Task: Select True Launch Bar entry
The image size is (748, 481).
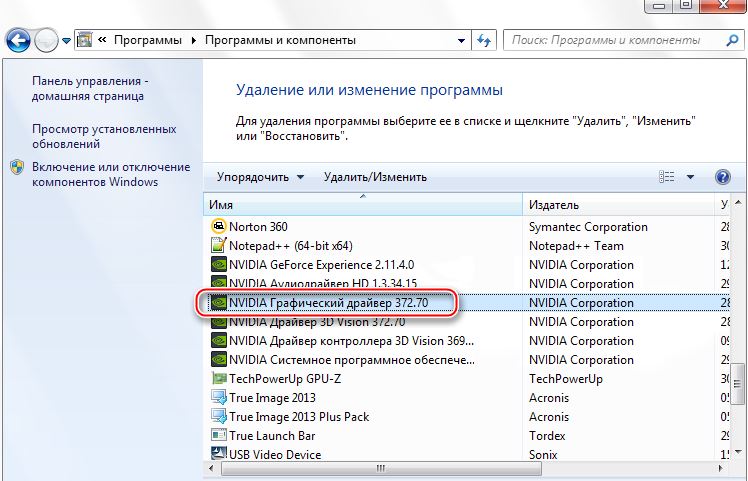Action: (x=272, y=436)
